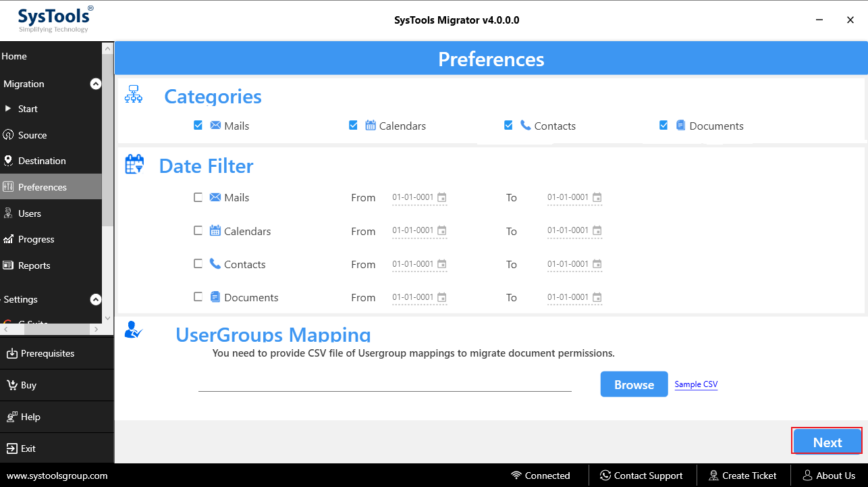Screen dimensions: 868x487
Task: Click the Users icon in sidebar
Action: click(x=8, y=213)
